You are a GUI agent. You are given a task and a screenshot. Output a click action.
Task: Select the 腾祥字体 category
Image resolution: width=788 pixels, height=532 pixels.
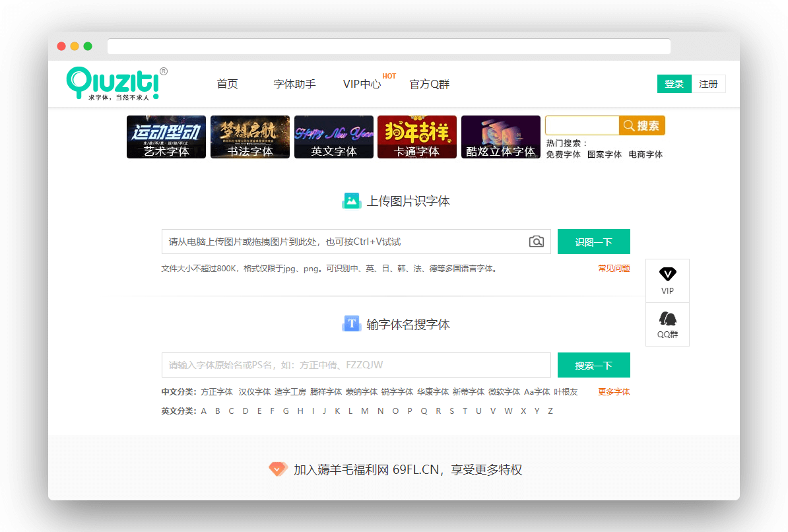(325, 391)
